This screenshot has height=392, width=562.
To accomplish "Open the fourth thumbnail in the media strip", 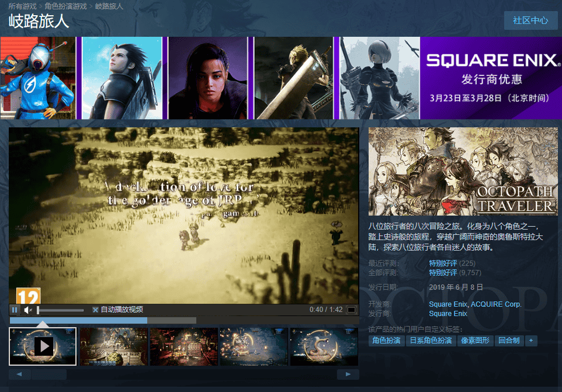I will tap(254, 346).
